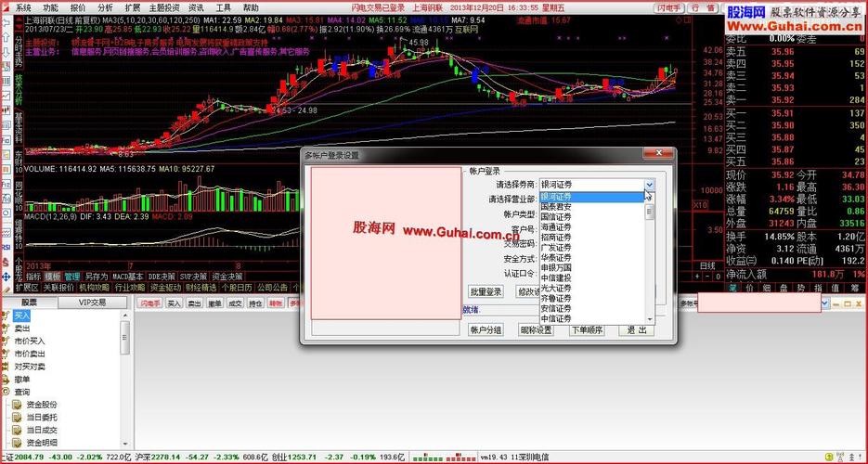This screenshot has height=464, width=868.
Task: Click the 下单顺序 button
Action: point(587,330)
